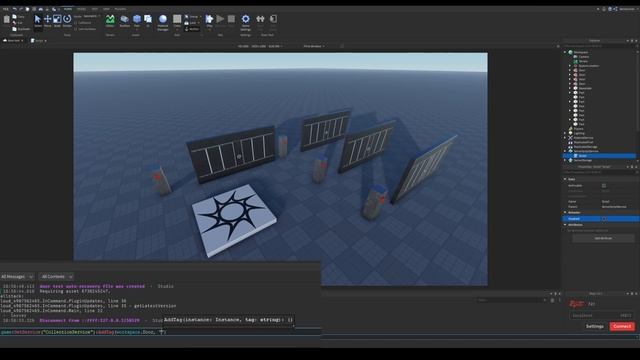Image resolution: width=640 pixels, height=360 pixels.
Task: Pick the Rotate tool
Action: point(67,19)
